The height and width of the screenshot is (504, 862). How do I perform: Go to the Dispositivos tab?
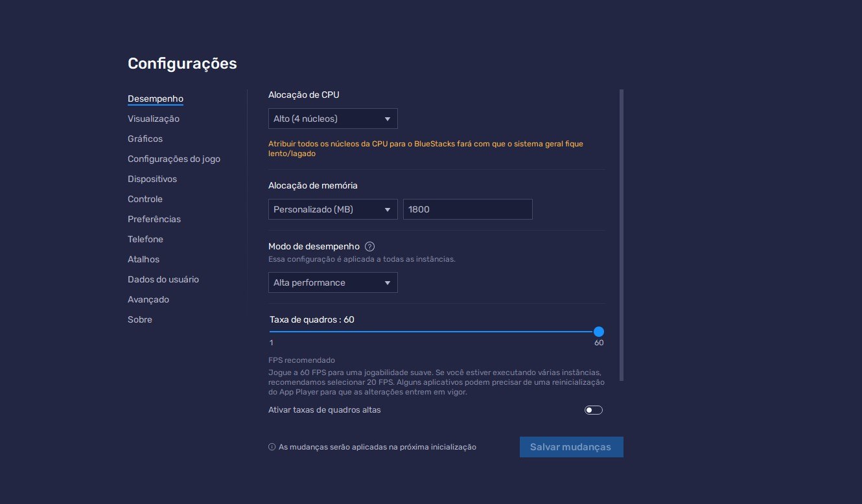click(x=152, y=179)
